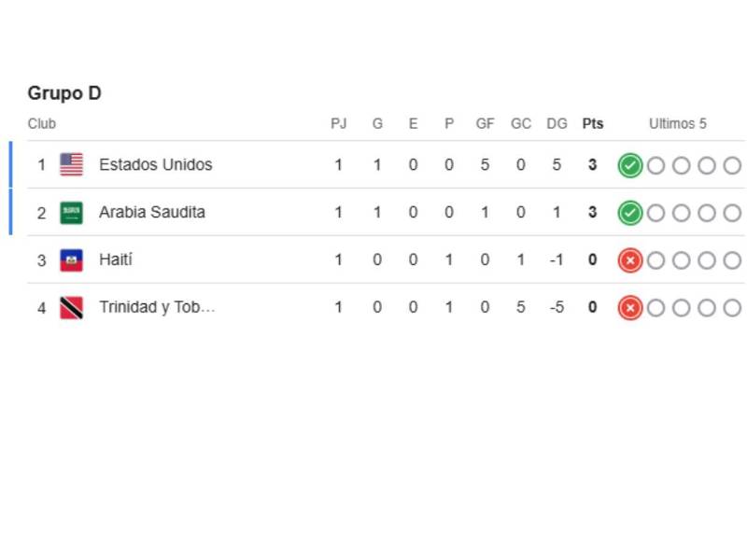Click the Trinidad and Tobago flag icon
Image resolution: width=747 pixels, height=560 pixels.
coord(71,308)
